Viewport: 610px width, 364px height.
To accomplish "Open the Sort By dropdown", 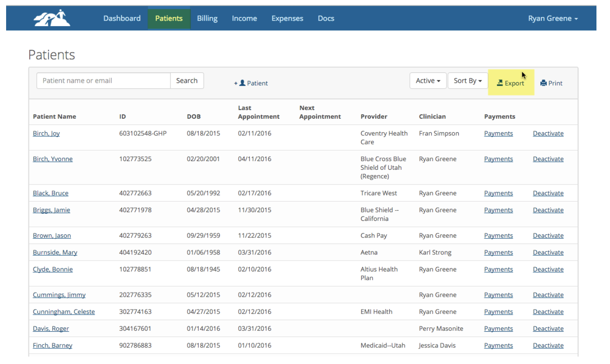I will point(468,80).
